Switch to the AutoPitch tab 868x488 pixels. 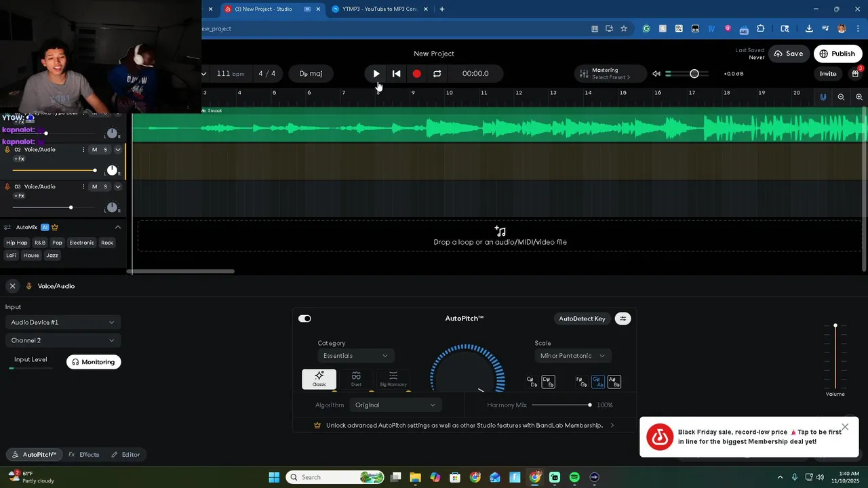34,455
